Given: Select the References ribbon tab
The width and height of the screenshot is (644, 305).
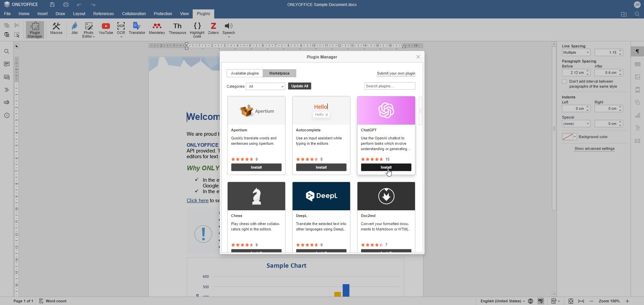Looking at the screenshot, I should (103, 14).
